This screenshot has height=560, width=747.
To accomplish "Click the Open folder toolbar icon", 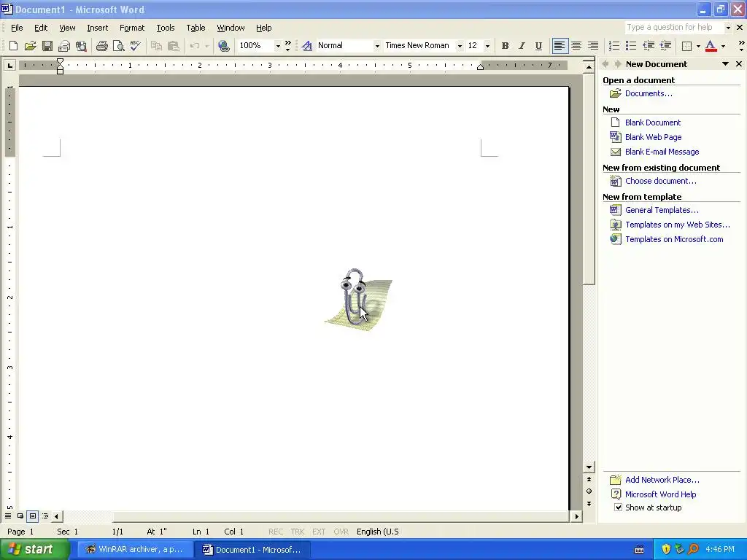I will [31, 46].
